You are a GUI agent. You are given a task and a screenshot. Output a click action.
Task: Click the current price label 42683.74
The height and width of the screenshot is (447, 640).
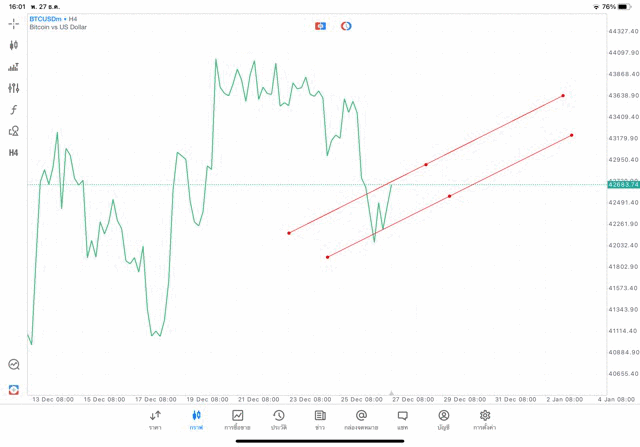(623, 185)
